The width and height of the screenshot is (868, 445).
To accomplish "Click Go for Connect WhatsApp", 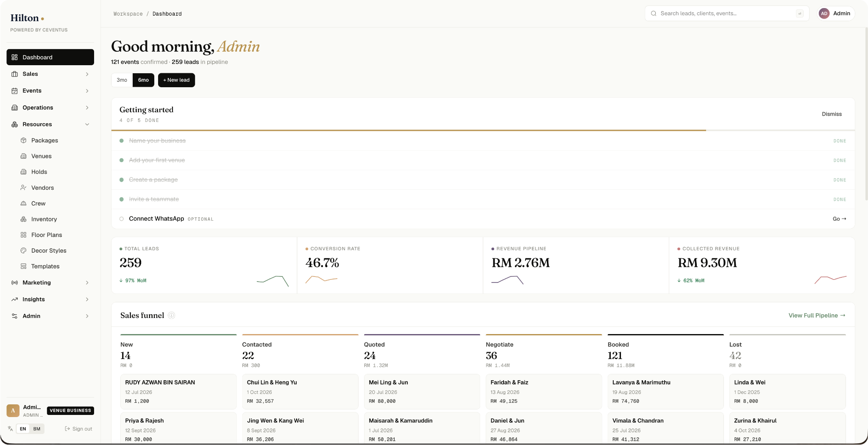I will click(x=839, y=219).
